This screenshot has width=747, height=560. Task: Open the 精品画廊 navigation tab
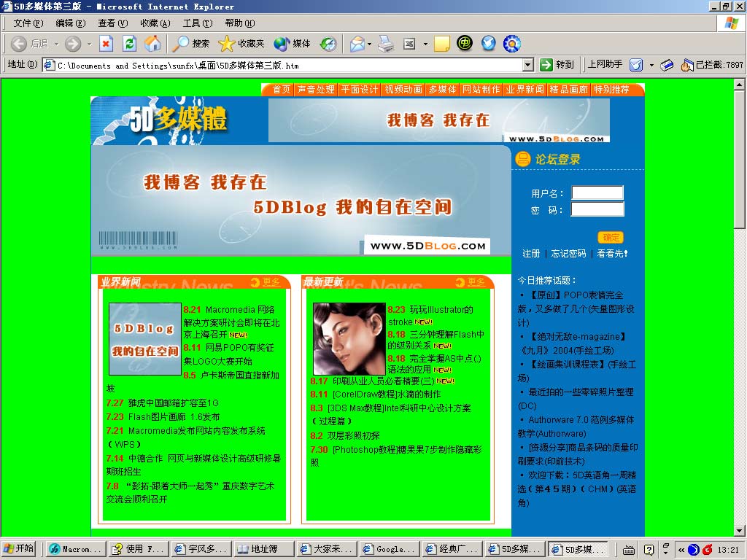point(569,89)
